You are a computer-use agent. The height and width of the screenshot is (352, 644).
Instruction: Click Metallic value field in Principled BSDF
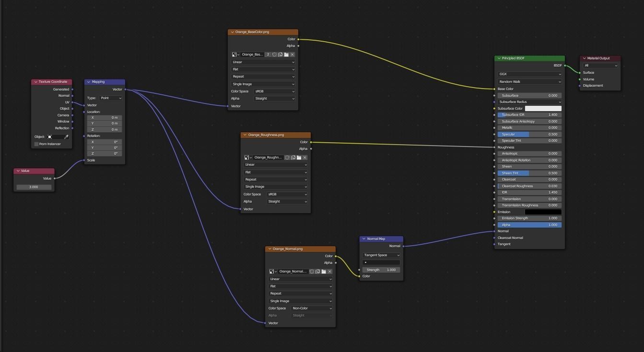tap(529, 128)
